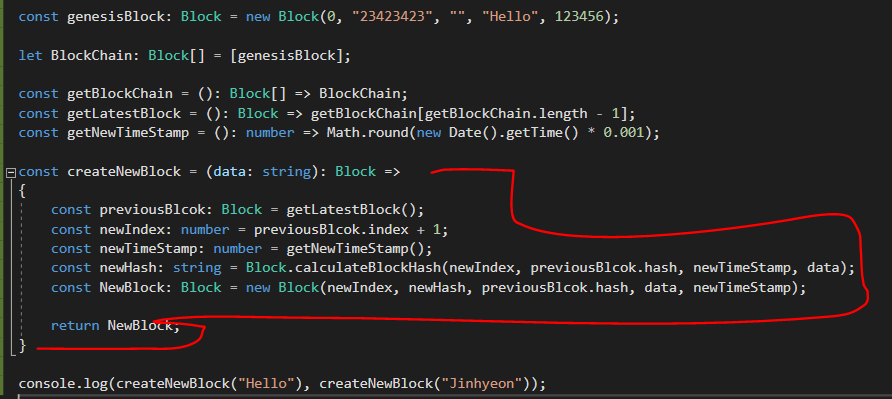Screen dimensions: 892x399
Task: Click the number 123456 in genesisBlock
Action: [579, 17]
